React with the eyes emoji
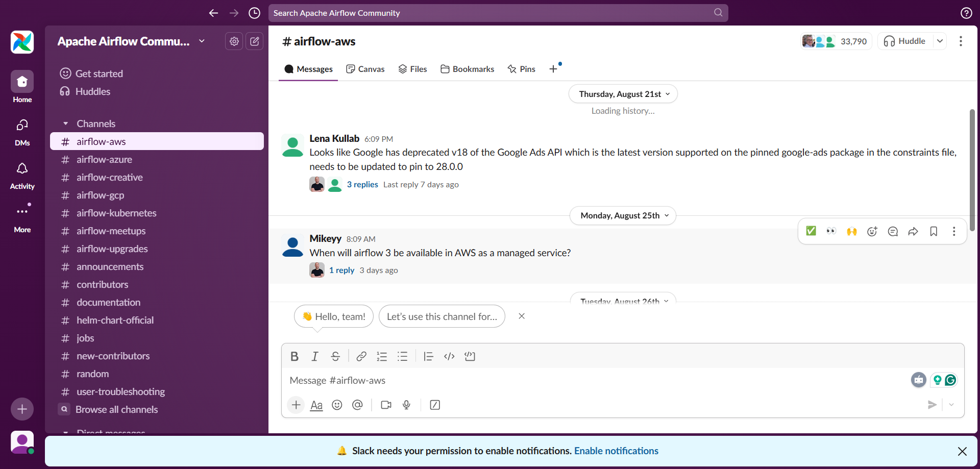This screenshot has width=980, height=469. click(x=831, y=231)
